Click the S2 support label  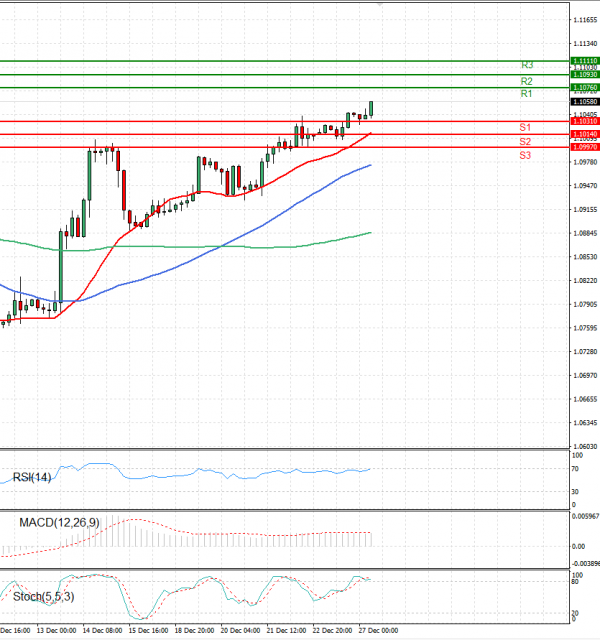[525, 142]
